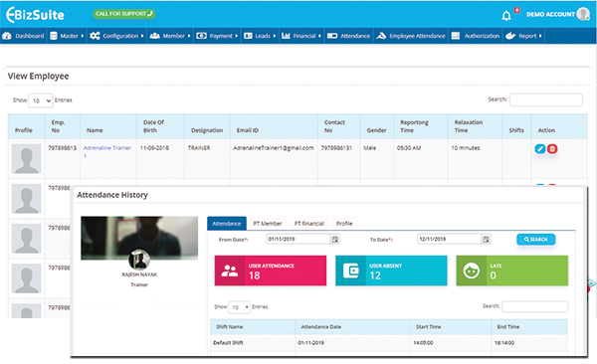Click the Financial chart icon

click(286, 36)
